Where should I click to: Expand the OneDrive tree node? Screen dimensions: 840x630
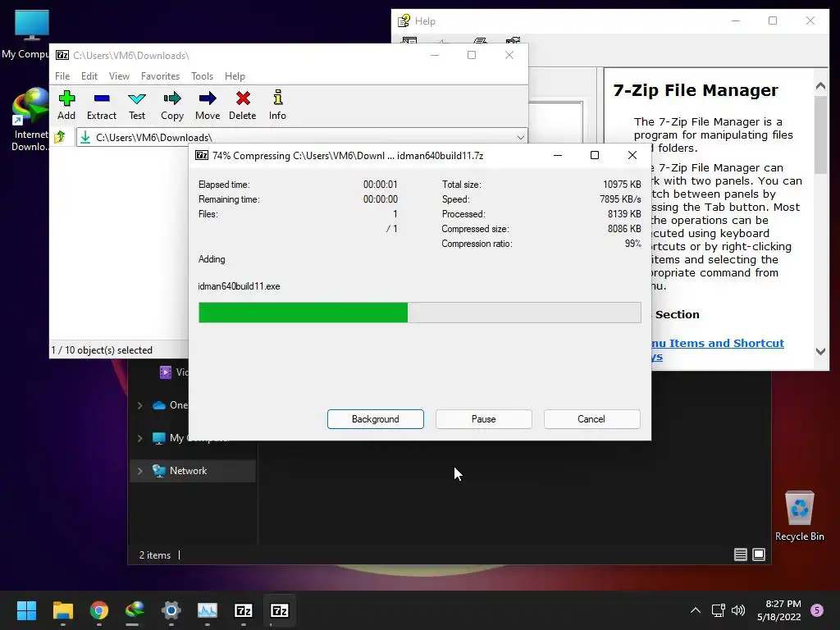139,405
